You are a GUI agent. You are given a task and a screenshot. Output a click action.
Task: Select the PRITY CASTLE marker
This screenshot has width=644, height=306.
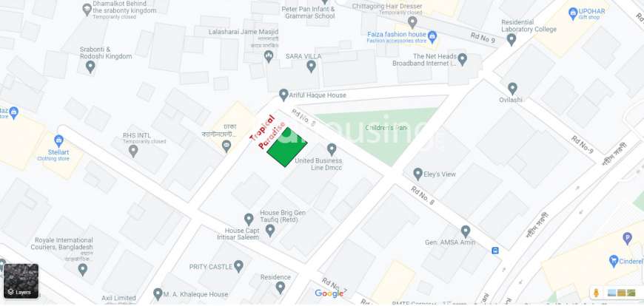pos(238,266)
